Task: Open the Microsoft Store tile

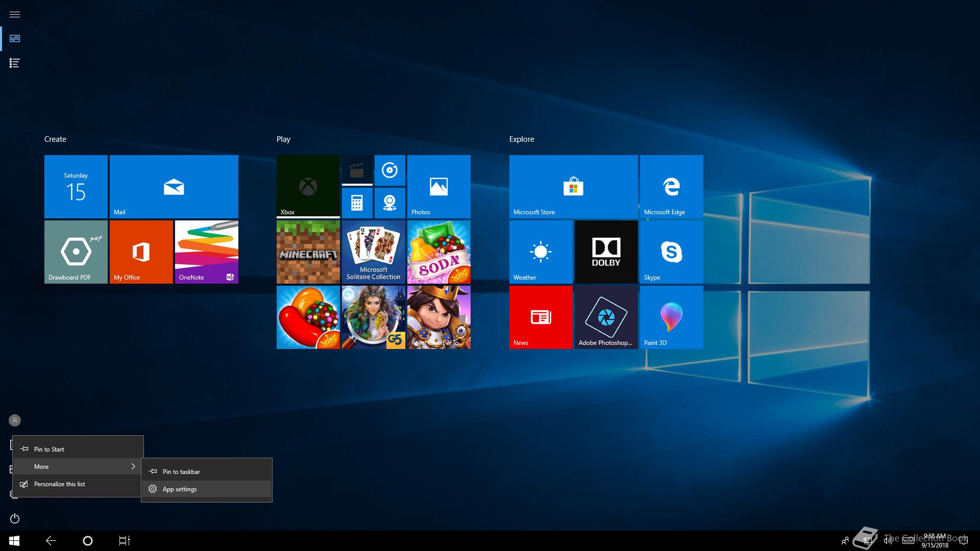Action: click(574, 187)
